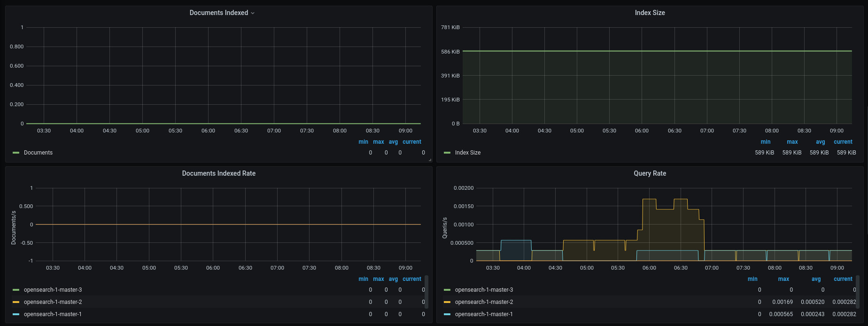The image size is (868, 326).
Task: Click the chevron next to Documents Indexed
Action: coord(253,13)
